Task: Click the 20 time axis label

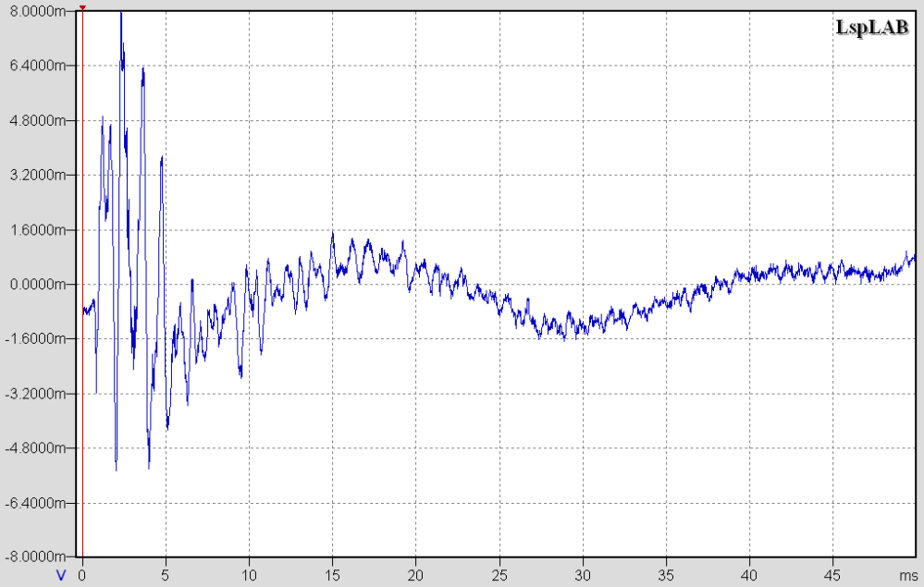Action: [x=416, y=575]
